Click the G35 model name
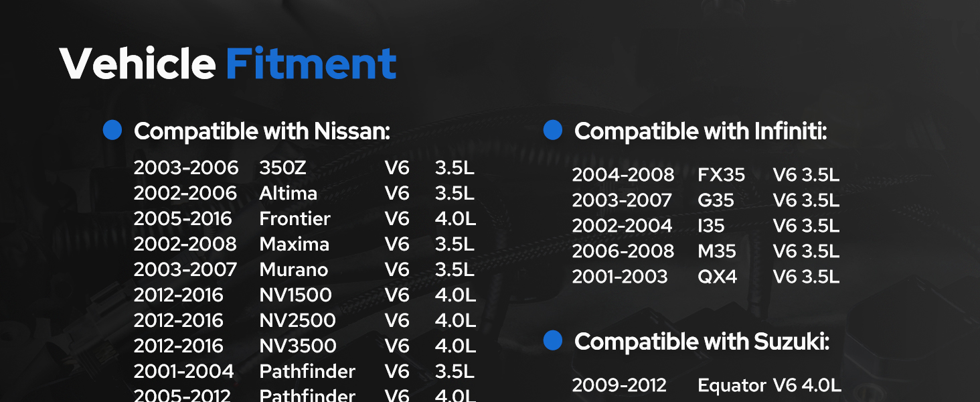 pos(716,200)
